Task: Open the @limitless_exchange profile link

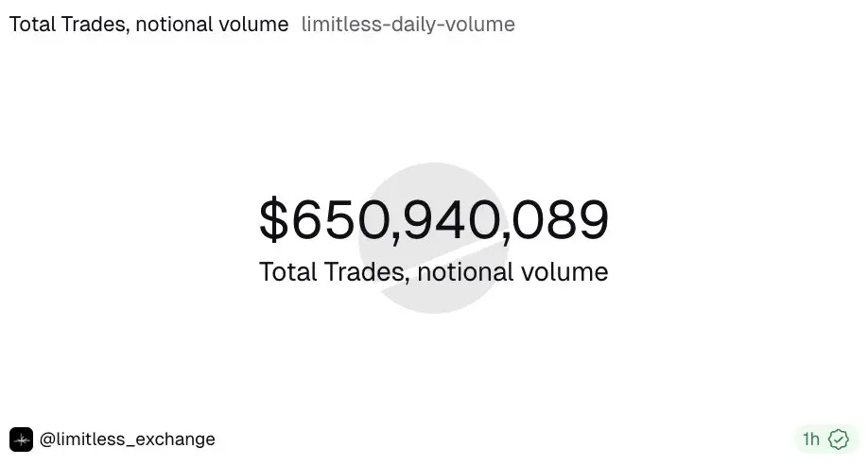Action: [128, 439]
